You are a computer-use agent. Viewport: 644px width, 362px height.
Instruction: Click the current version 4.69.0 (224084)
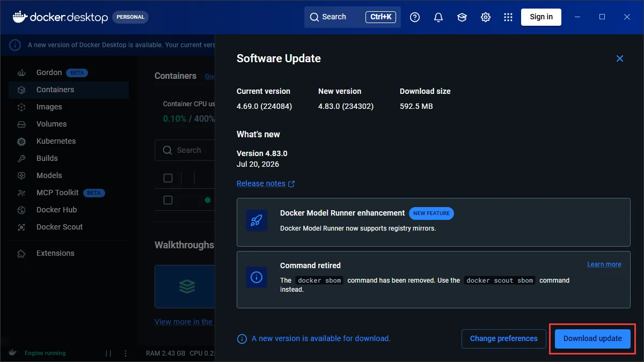pyautogui.click(x=265, y=106)
